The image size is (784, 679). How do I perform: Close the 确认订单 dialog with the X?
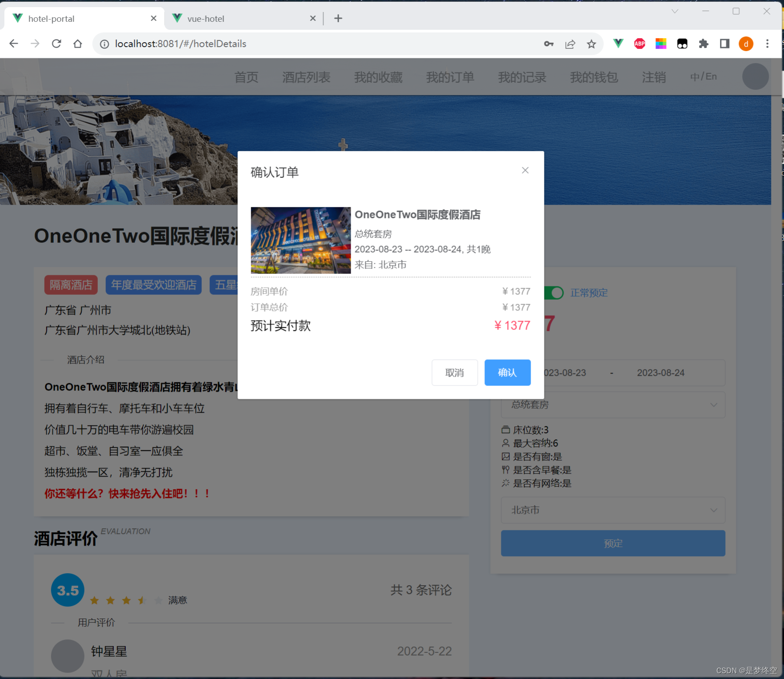525,170
